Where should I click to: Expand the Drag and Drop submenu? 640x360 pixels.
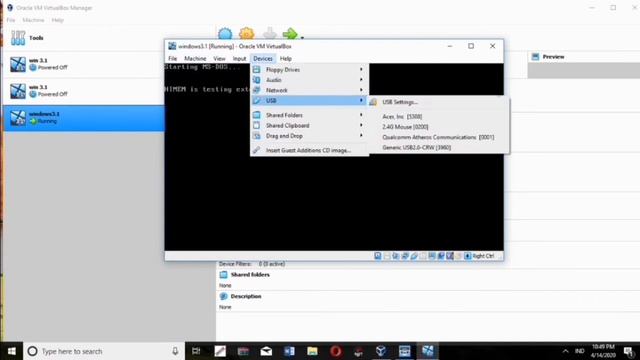[x=309, y=136]
